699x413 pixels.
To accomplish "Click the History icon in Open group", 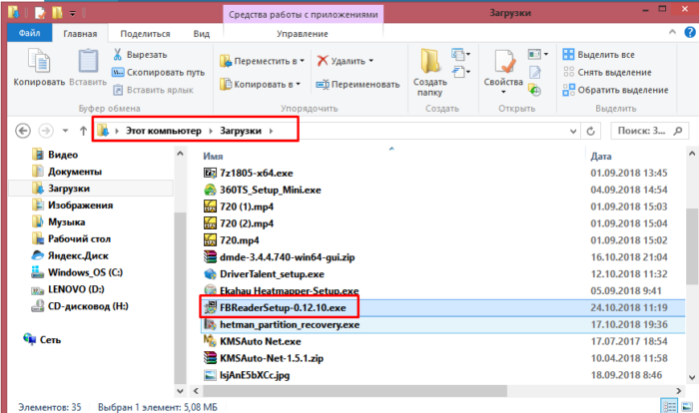I will (535, 90).
